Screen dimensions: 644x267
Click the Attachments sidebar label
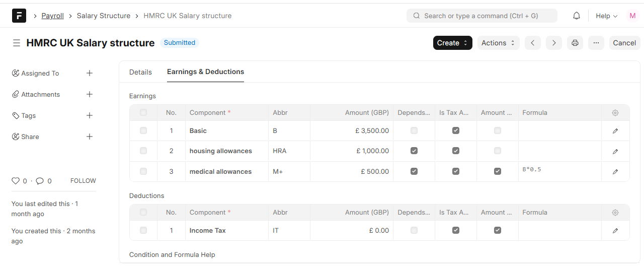pyautogui.click(x=40, y=94)
